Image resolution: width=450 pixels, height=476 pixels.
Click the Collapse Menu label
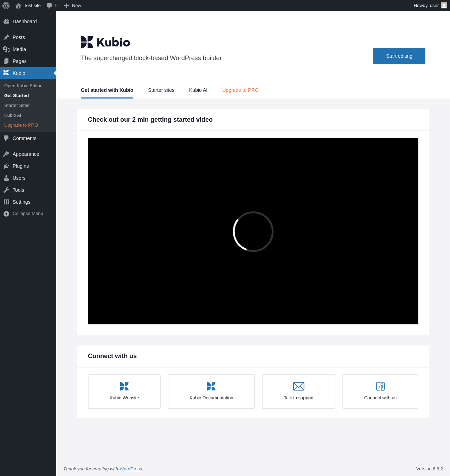(28, 214)
